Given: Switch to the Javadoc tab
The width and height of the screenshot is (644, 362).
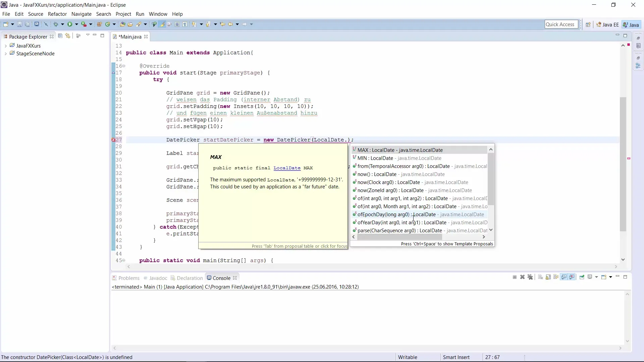Looking at the screenshot, I should point(155,278).
